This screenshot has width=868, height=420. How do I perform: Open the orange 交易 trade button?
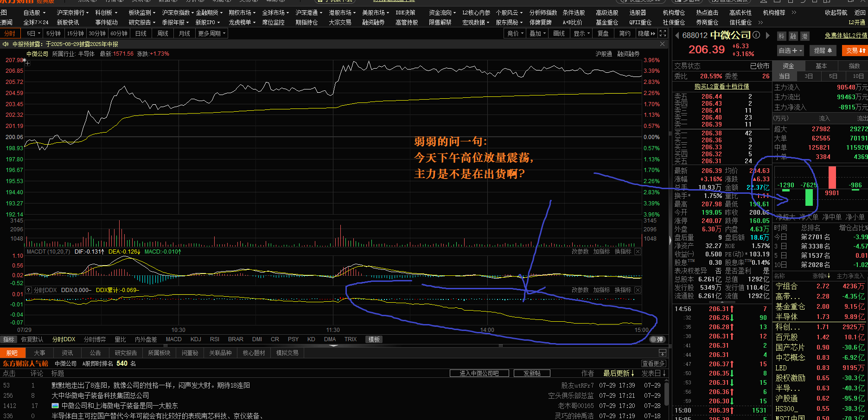pos(855,51)
